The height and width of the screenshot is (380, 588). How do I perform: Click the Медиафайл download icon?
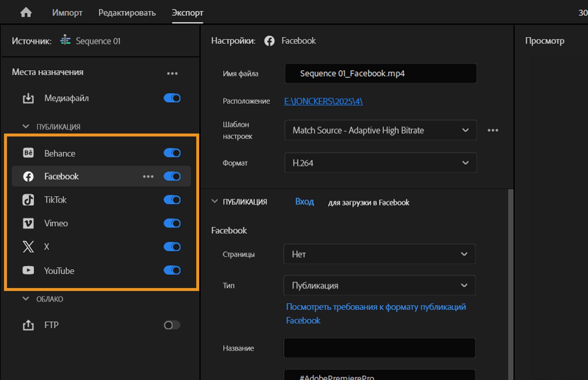click(x=28, y=98)
